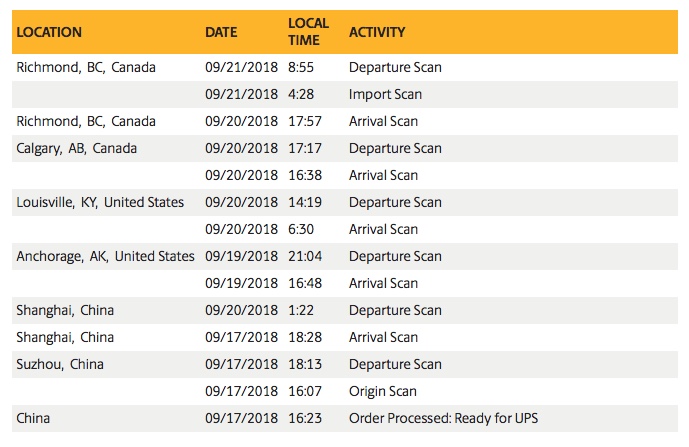
Task: Click the ACTIVITY column header
Action: point(377,32)
